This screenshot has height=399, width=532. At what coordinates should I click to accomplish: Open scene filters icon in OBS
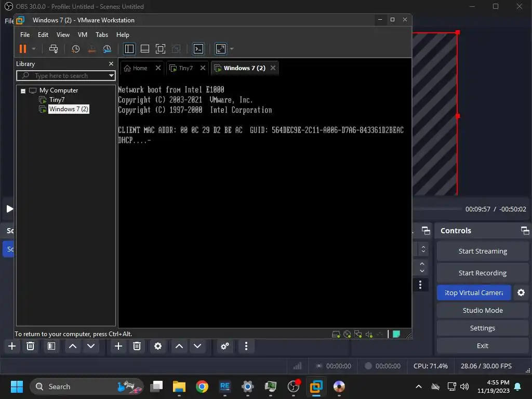[x=51, y=346]
